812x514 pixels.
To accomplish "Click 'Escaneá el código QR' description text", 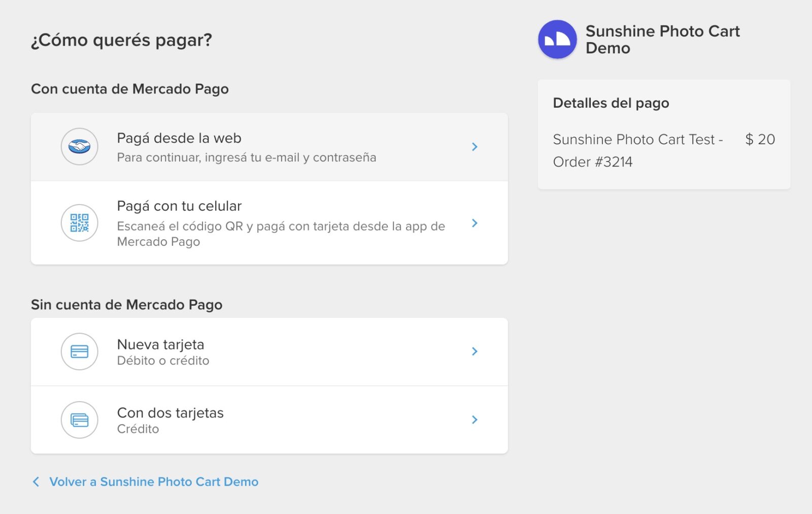I will click(281, 234).
